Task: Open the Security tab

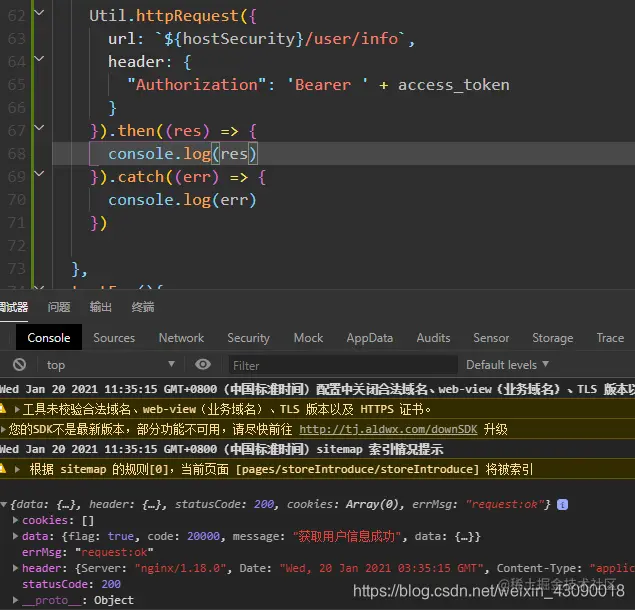Action: [x=248, y=337]
